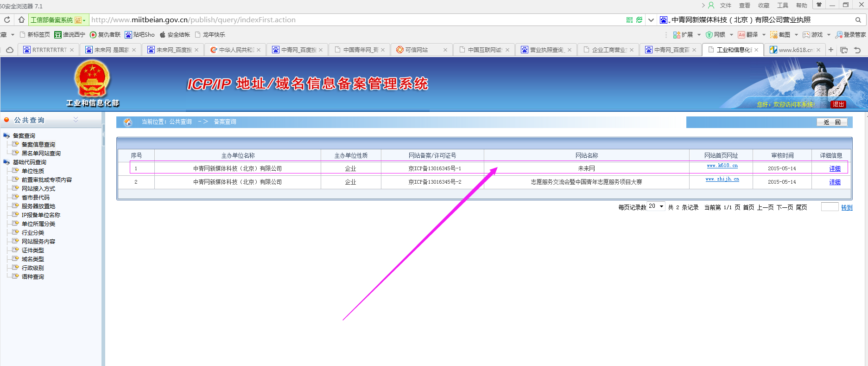
Task: Select 黑名单网站查询 in the sidebar tree
Action: (41, 153)
